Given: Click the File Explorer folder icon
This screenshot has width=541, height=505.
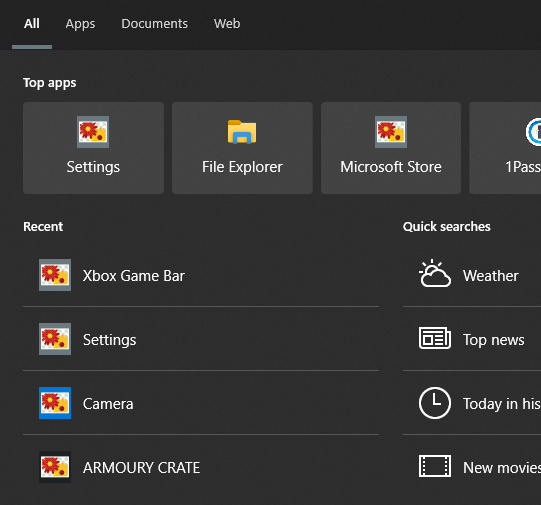Looking at the screenshot, I should [242, 132].
